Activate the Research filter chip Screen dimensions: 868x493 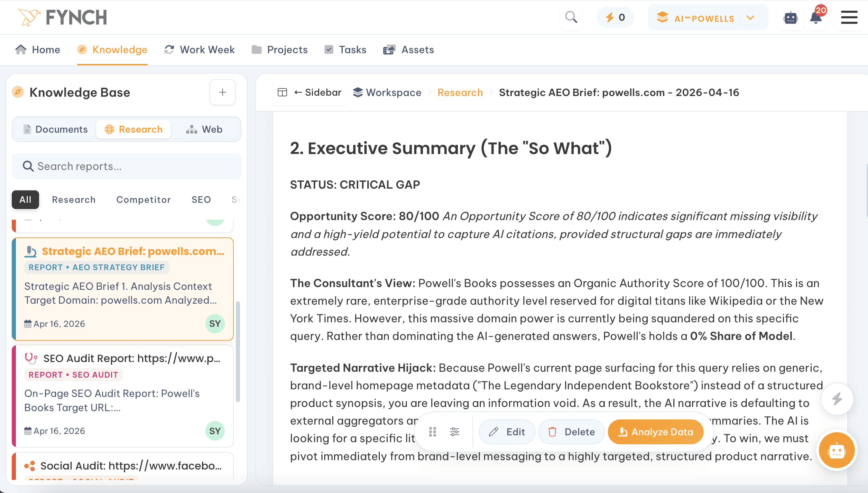click(74, 199)
